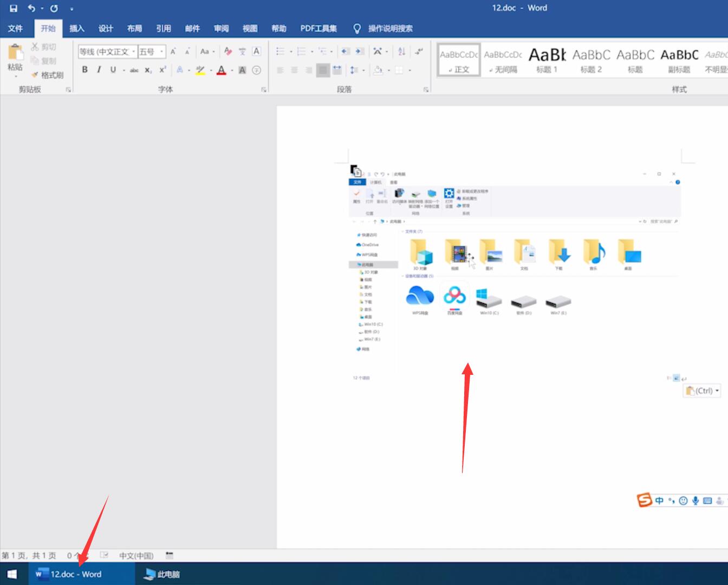Viewport: 728px width, 585px height.
Task: Apply distributed alignment to the paragraph
Action: (337, 70)
